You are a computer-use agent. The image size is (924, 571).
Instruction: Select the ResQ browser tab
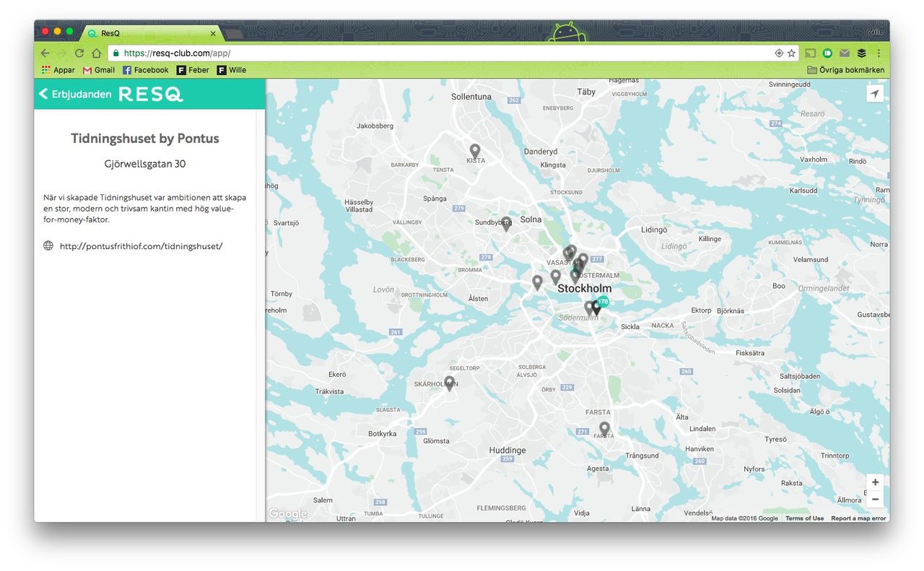150,33
